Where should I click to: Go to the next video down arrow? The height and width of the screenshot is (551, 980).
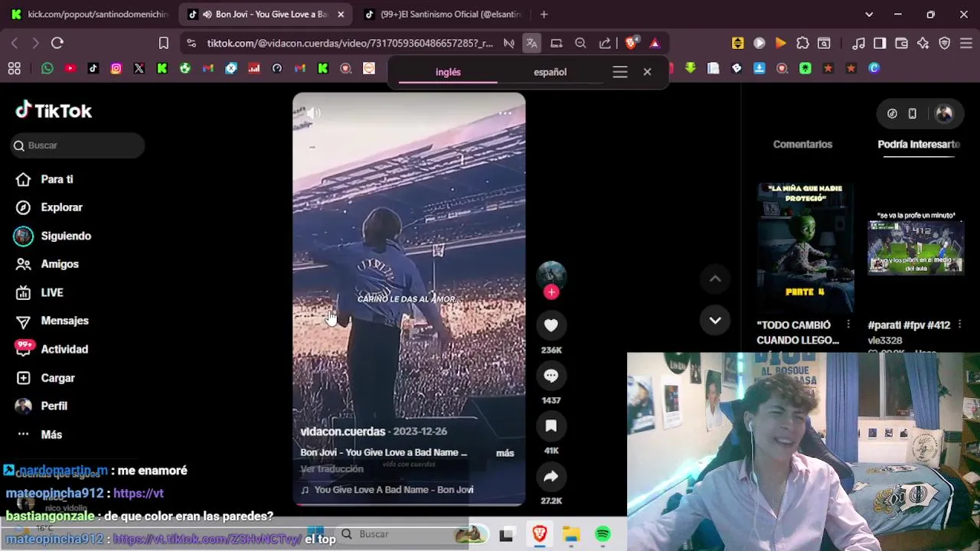[x=715, y=320]
